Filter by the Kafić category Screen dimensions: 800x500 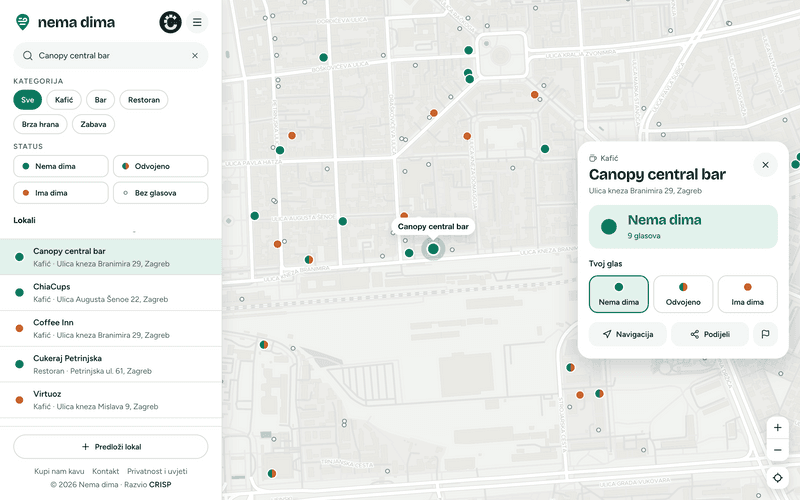[x=64, y=100]
